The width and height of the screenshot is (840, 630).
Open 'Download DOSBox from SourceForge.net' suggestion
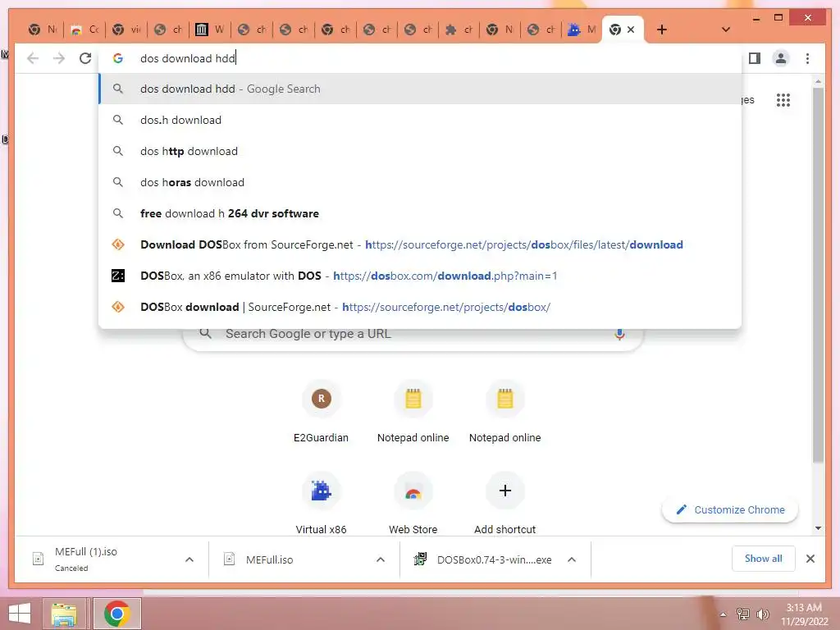pyautogui.click(x=420, y=244)
